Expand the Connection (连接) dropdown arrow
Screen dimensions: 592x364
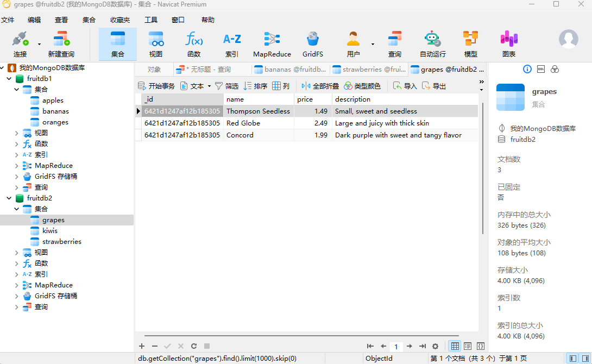tap(39, 44)
